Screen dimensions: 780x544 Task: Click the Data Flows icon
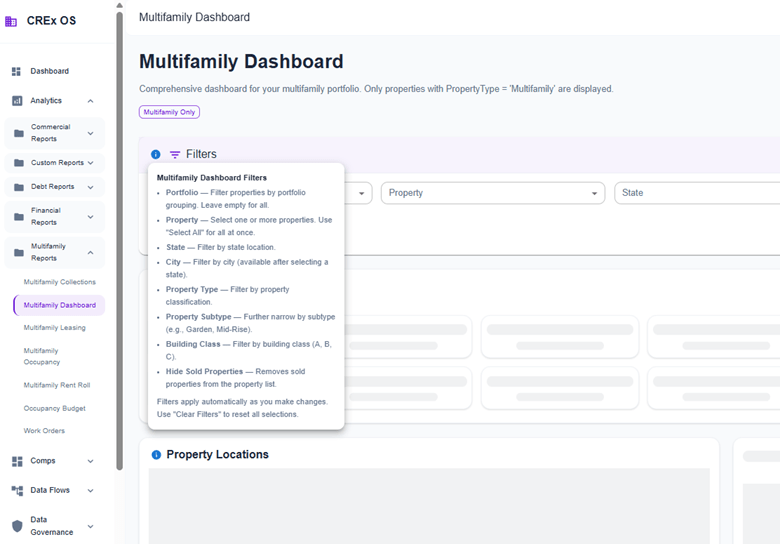point(17,491)
